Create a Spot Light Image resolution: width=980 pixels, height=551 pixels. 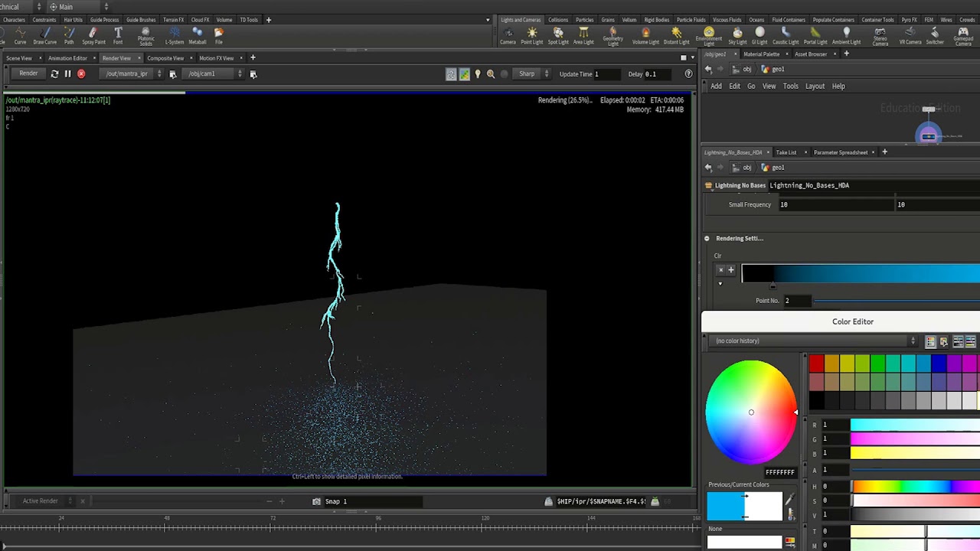coord(558,35)
